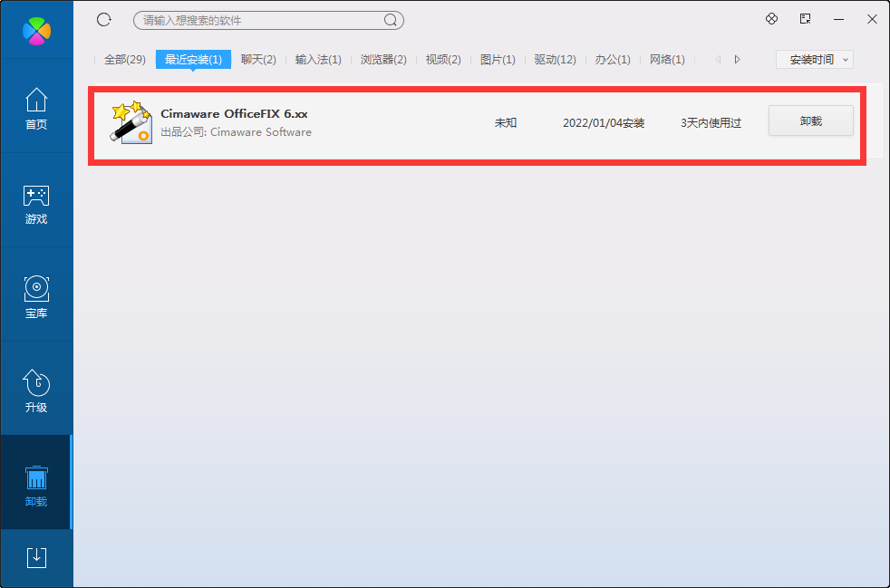The width and height of the screenshot is (890, 588).
Task: Click the left arrow beside category tabs
Action: pos(719,59)
